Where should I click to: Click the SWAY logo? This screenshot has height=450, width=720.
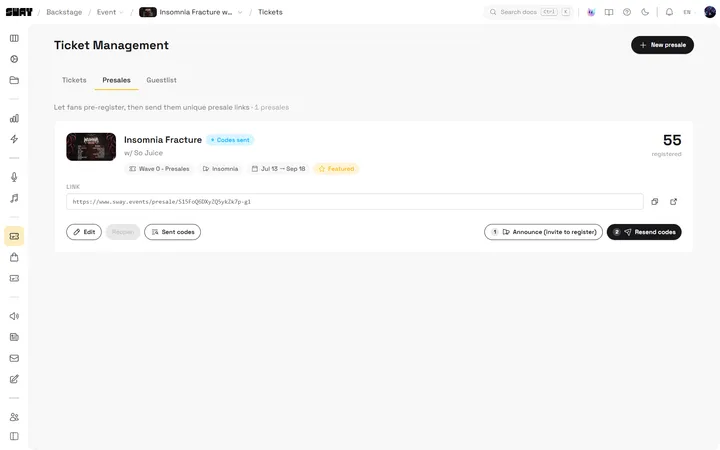point(19,12)
